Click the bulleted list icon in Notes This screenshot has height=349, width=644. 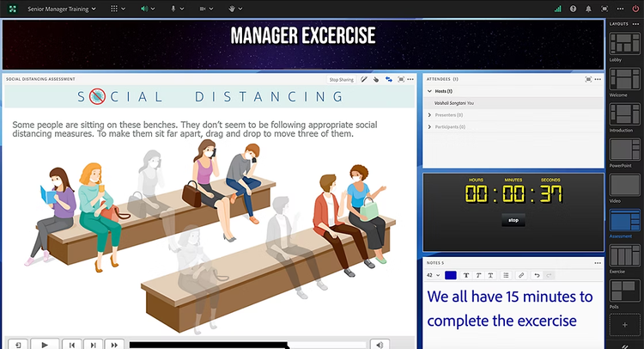coord(506,275)
